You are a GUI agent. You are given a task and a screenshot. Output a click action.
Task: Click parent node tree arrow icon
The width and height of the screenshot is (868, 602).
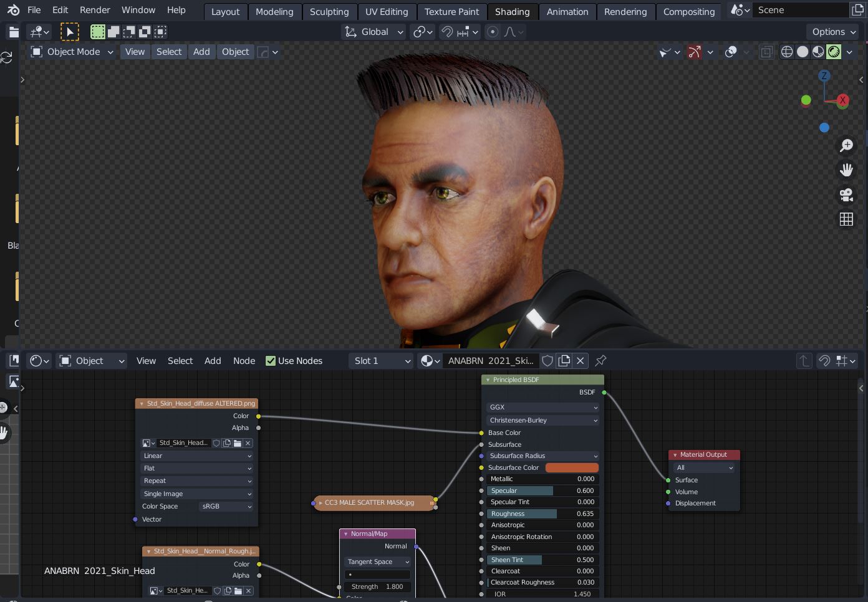804,361
